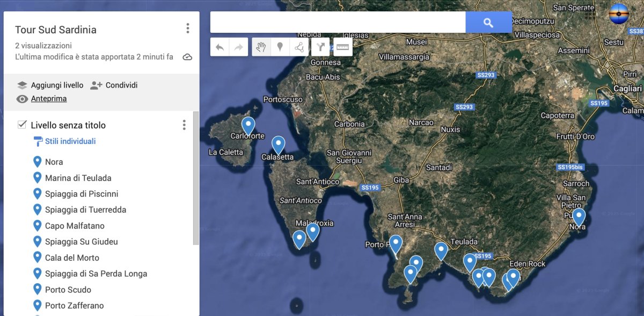Click the Carloforte map marker pin
The height and width of the screenshot is (316, 644).
pyautogui.click(x=248, y=125)
